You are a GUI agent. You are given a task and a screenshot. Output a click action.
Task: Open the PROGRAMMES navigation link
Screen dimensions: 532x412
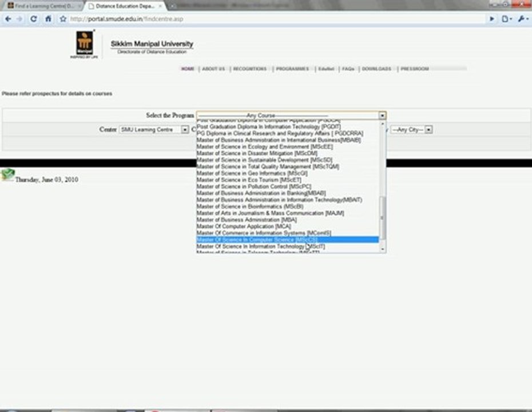292,69
